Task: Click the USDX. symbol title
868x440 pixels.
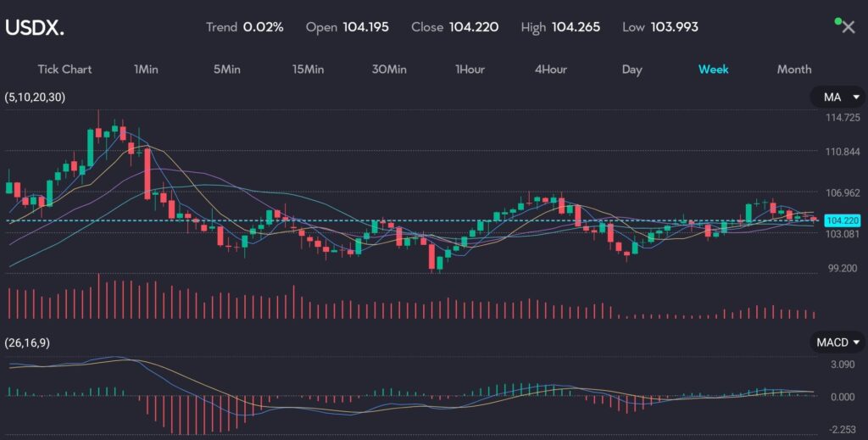Action: 35,27
